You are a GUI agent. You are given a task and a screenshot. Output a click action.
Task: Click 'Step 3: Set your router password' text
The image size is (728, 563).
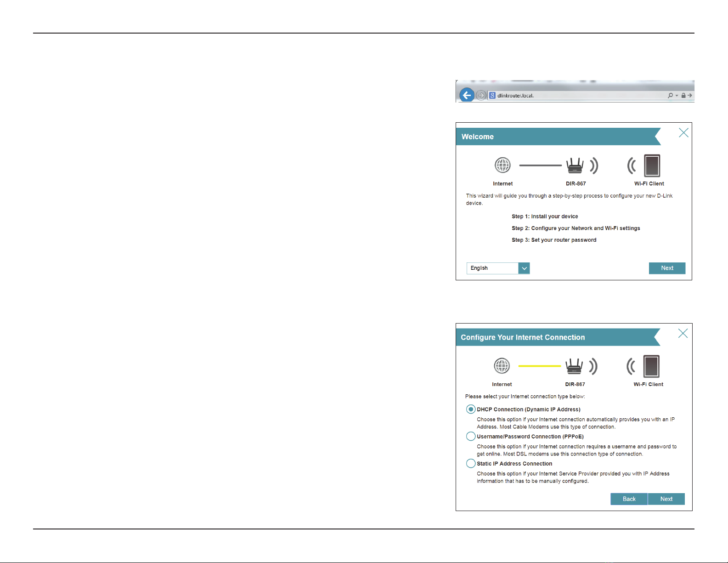(554, 240)
